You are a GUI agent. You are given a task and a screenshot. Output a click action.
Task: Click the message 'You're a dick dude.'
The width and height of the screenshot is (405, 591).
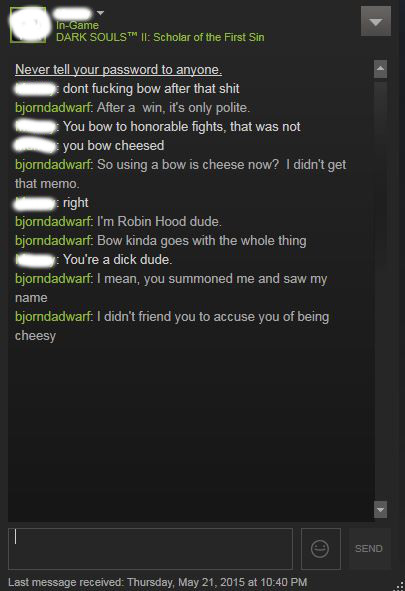(x=117, y=260)
